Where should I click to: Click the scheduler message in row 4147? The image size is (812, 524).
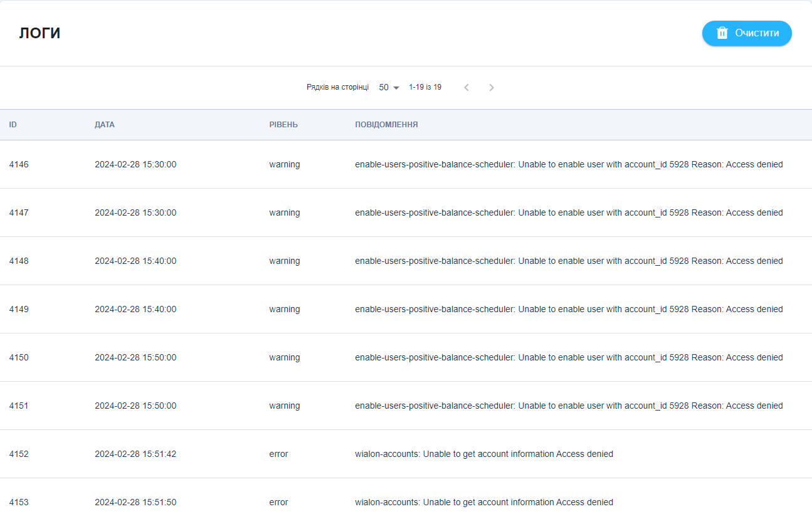pos(569,212)
